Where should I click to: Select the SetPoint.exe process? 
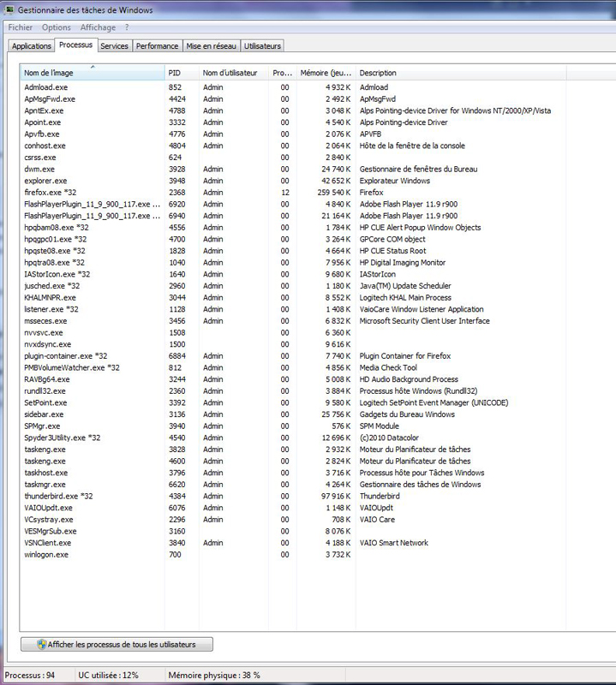pos(295,402)
